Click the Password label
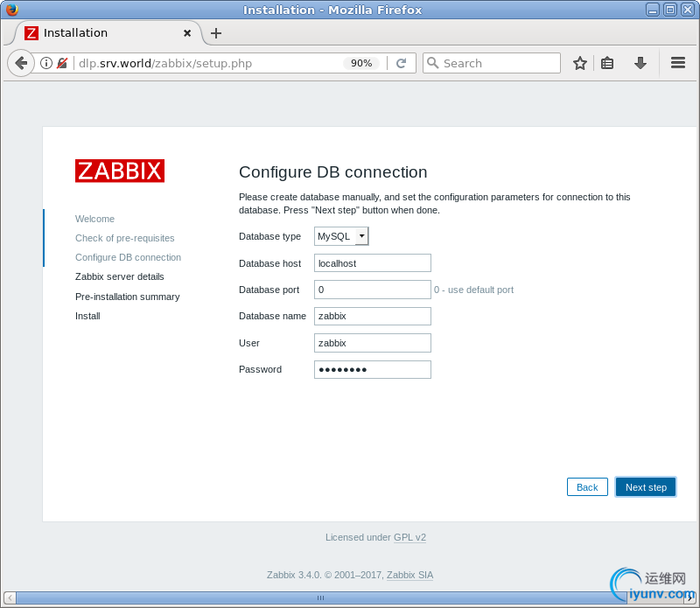The width and height of the screenshot is (700, 608). (260, 369)
